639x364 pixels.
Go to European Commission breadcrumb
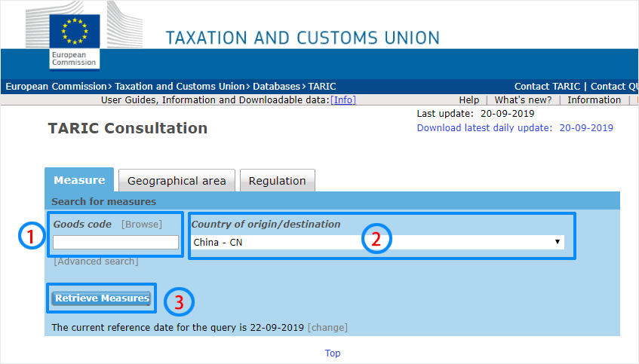[57, 87]
